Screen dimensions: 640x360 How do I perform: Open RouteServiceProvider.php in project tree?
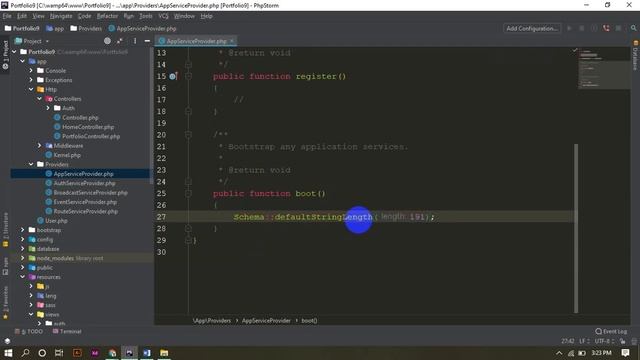click(82, 211)
